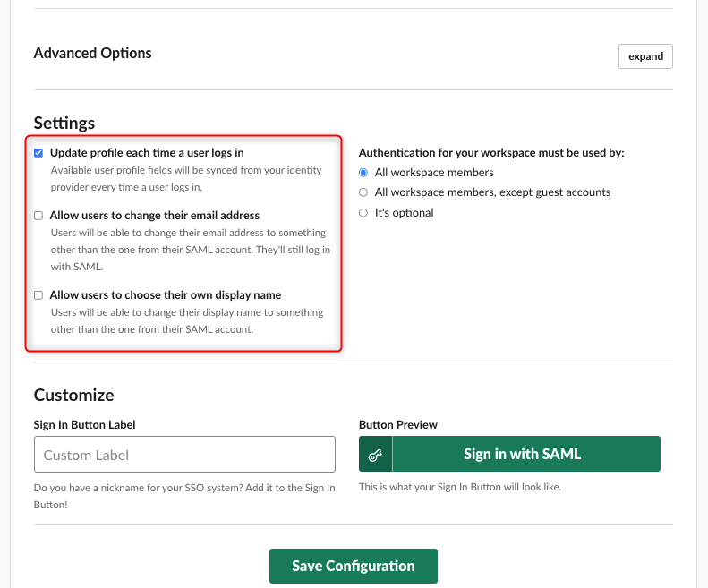Tick the choose own display name checkbox
The width and height of the screenshot is (708, 588).
click(x=38, y=295)
